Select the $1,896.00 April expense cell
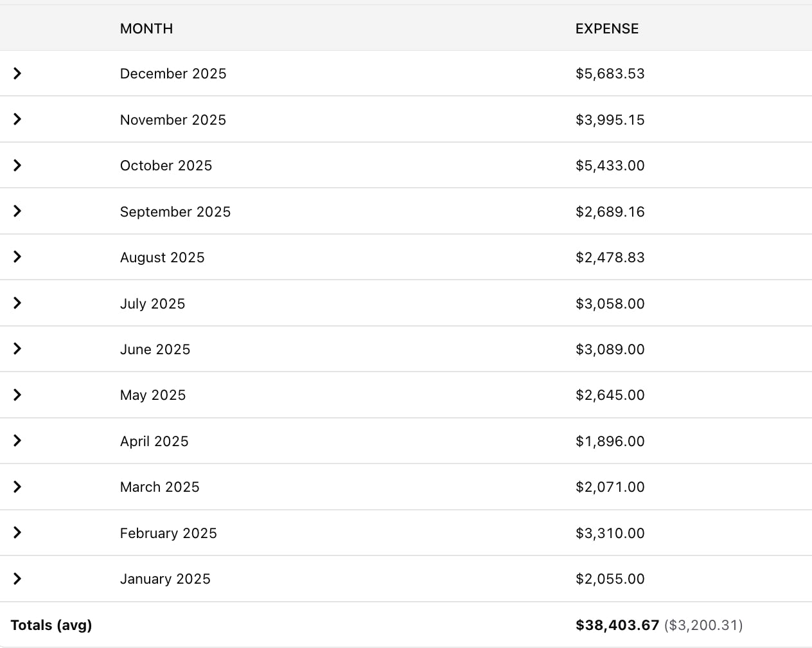The image size is (812, 648). click(x=610, y=442)
